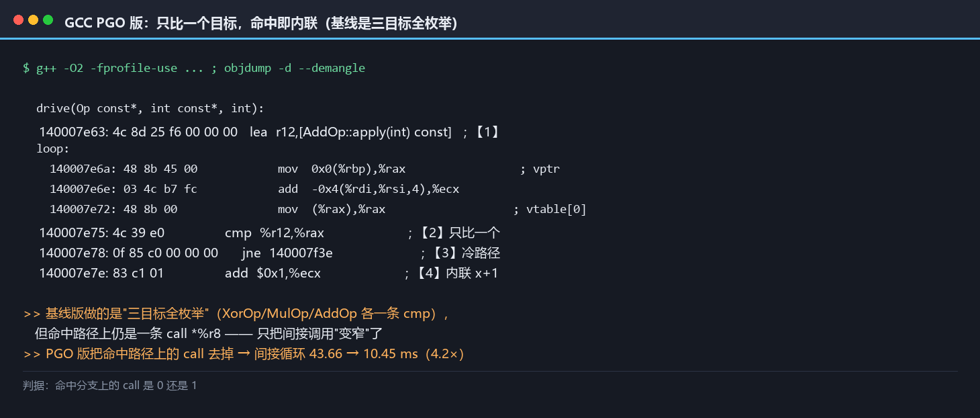Click the footer note starting '判据'

110,386
